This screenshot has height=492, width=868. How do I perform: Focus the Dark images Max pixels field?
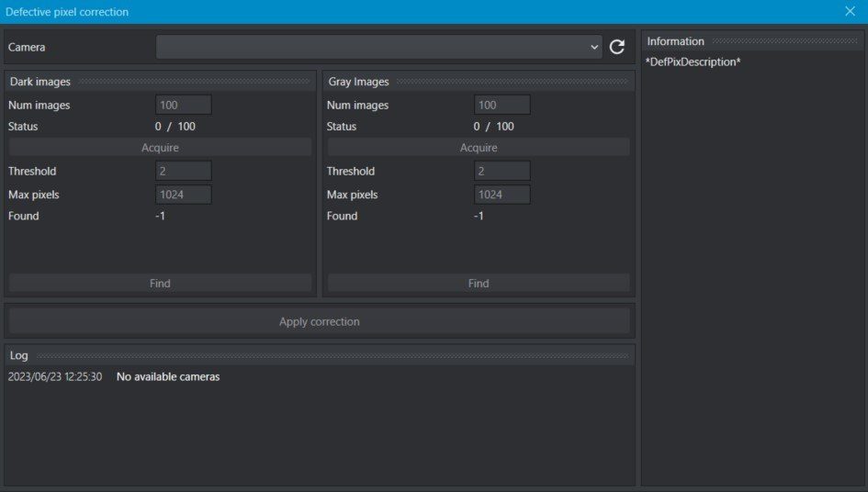pyautogui.click(x=184, y=195)
